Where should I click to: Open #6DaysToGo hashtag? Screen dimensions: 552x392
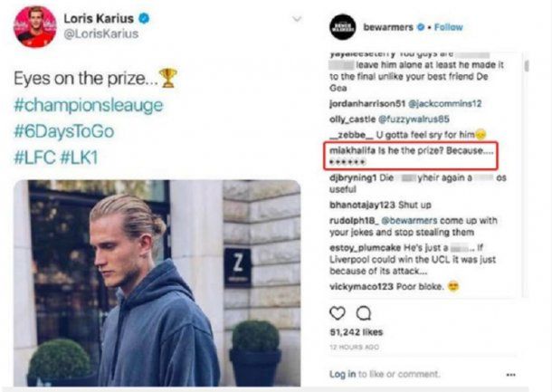(x=64, y=131)
